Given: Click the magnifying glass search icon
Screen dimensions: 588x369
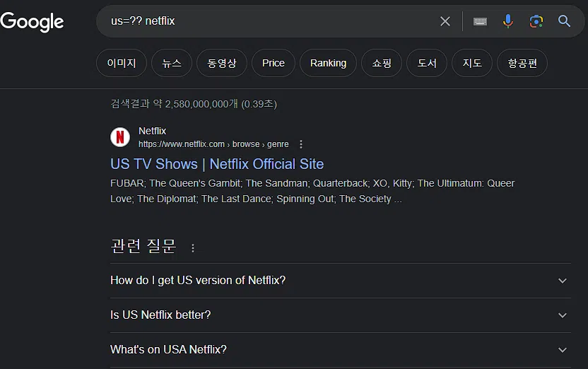Looking at the screenshot, I should pos(564,21).
